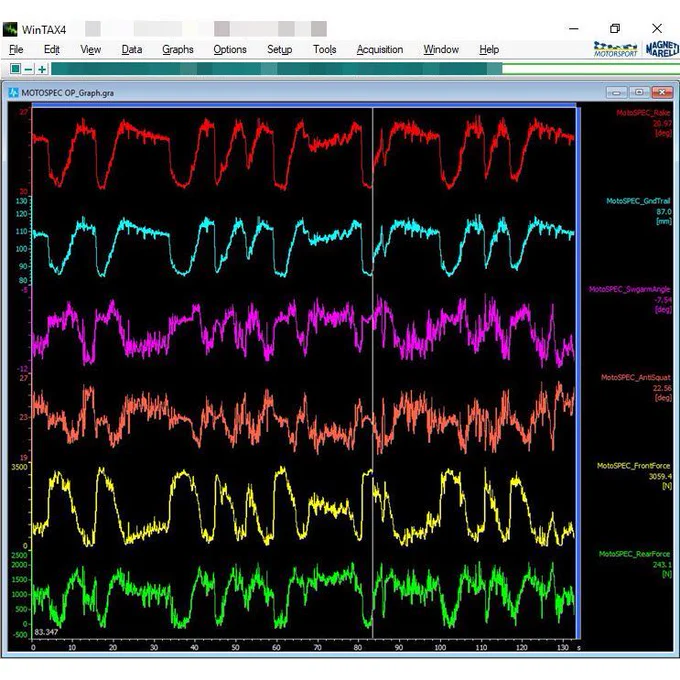Click the 87.0 GndTrail value
The image size is (680, 680).
coord(664,212)
